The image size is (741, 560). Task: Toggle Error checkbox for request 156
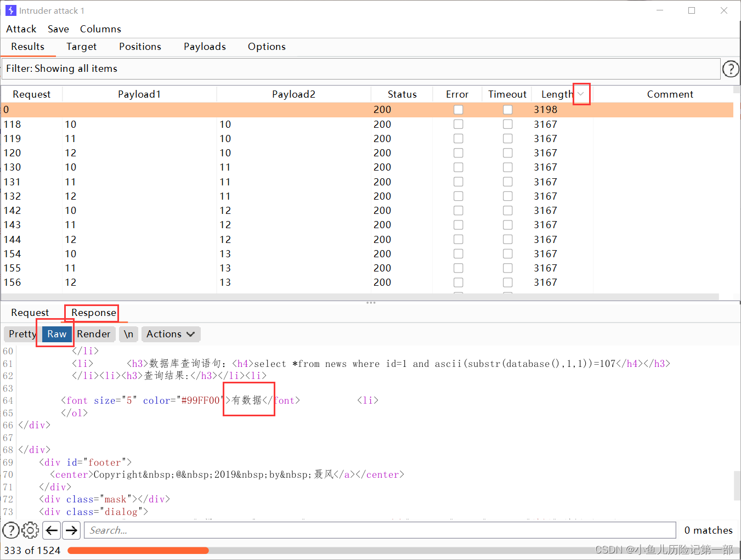click(x=458, y=282)
